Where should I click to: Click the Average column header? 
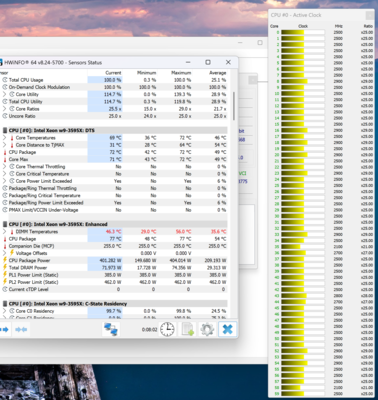pos(217,73)
